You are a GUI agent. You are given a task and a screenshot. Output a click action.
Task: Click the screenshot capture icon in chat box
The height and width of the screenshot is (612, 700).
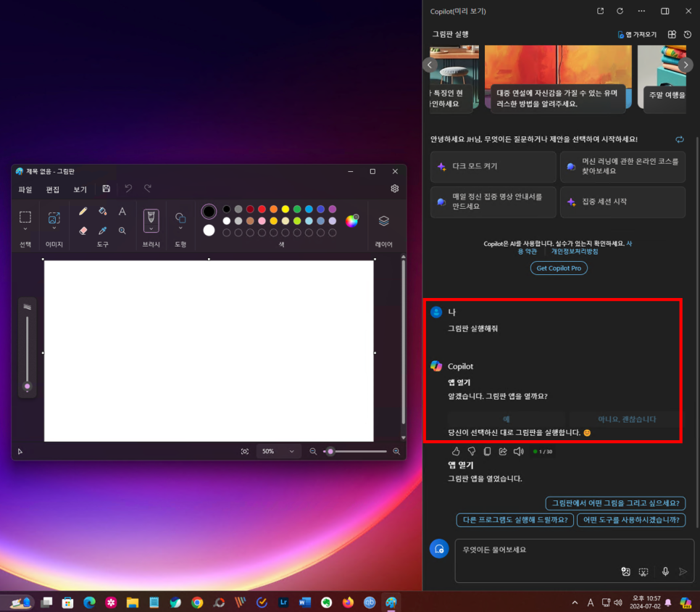tap(643, 572)
